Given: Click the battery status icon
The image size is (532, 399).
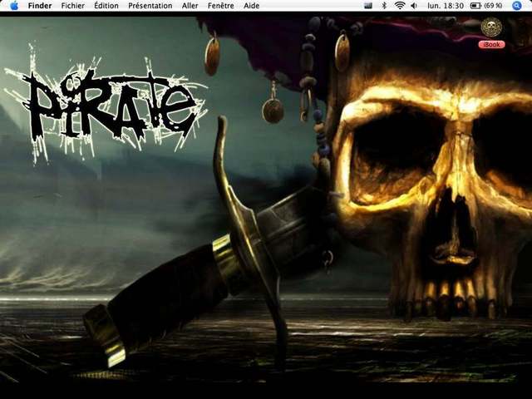Looking at the screenshot, I should pos(473,6).
